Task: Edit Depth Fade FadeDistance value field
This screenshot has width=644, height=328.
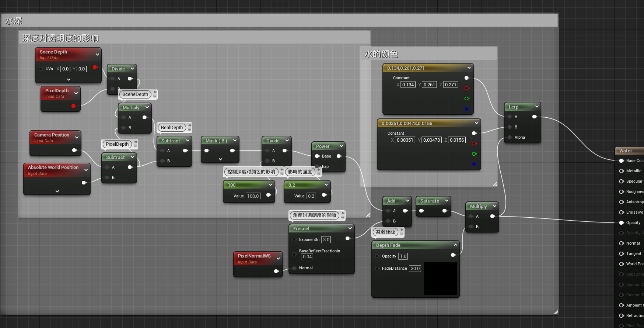Action: click(x=415, y=268)
